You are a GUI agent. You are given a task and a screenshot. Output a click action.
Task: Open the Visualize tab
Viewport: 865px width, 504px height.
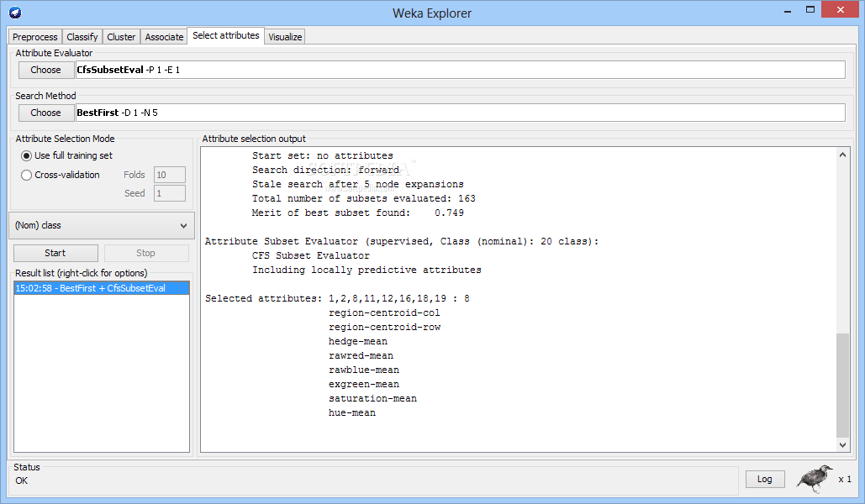pos(285,37)
